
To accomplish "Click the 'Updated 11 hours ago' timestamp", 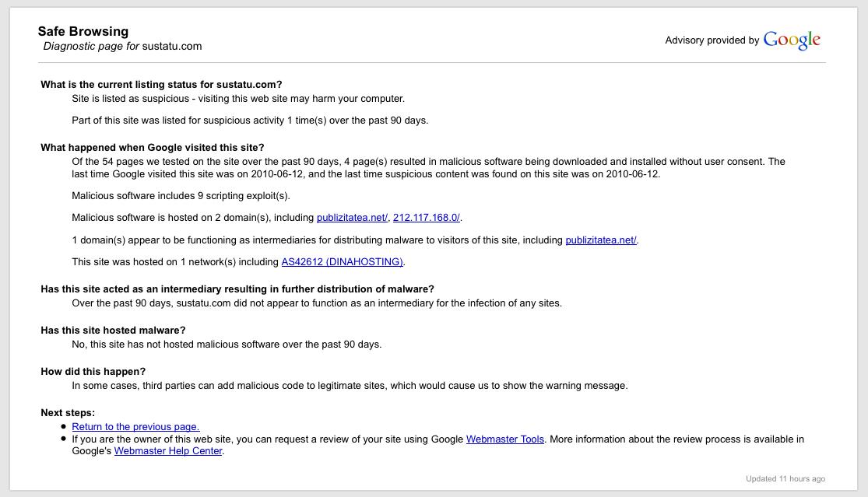I will (x=785, y=479).
